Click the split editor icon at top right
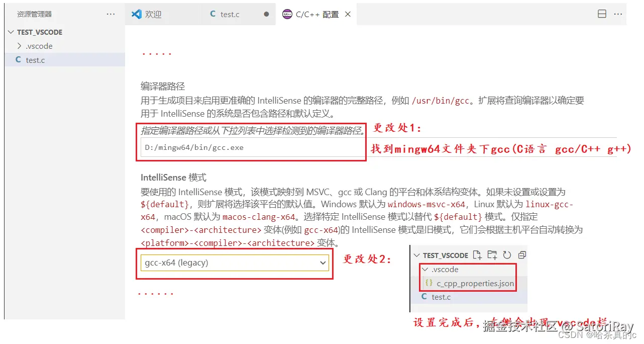Viewport: 644px width, 344px height. (x=602, y=14)
